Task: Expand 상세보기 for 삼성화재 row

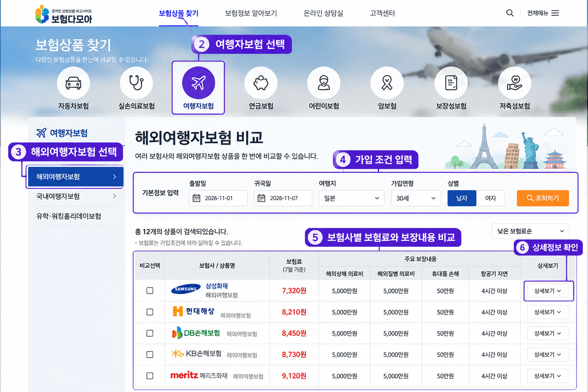Action: point(548,291)
